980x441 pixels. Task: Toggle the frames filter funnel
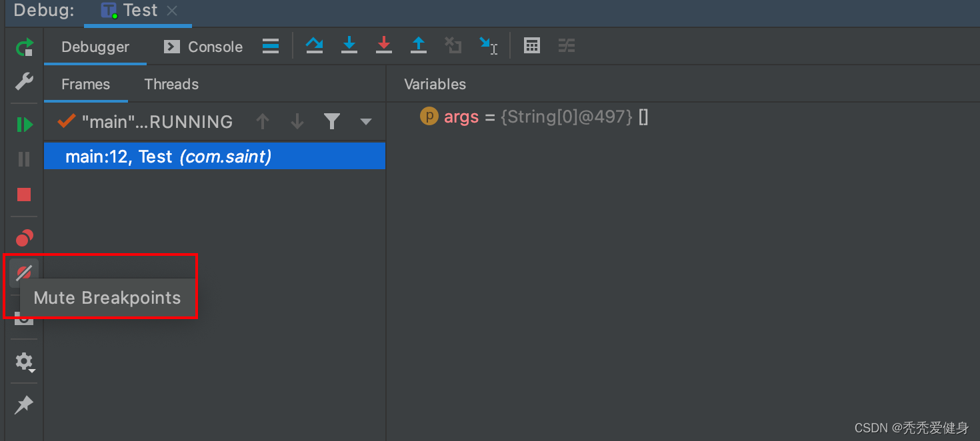click(331, 121)
